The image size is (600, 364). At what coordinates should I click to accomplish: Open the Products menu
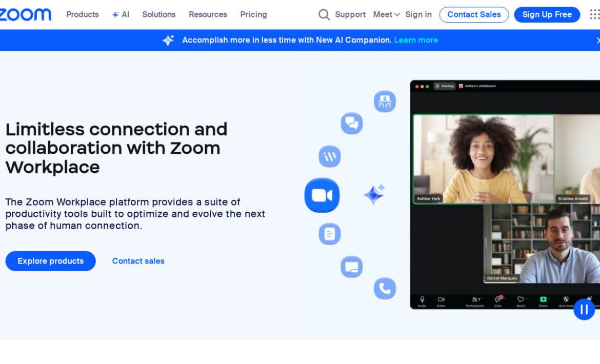coord(82,14)
